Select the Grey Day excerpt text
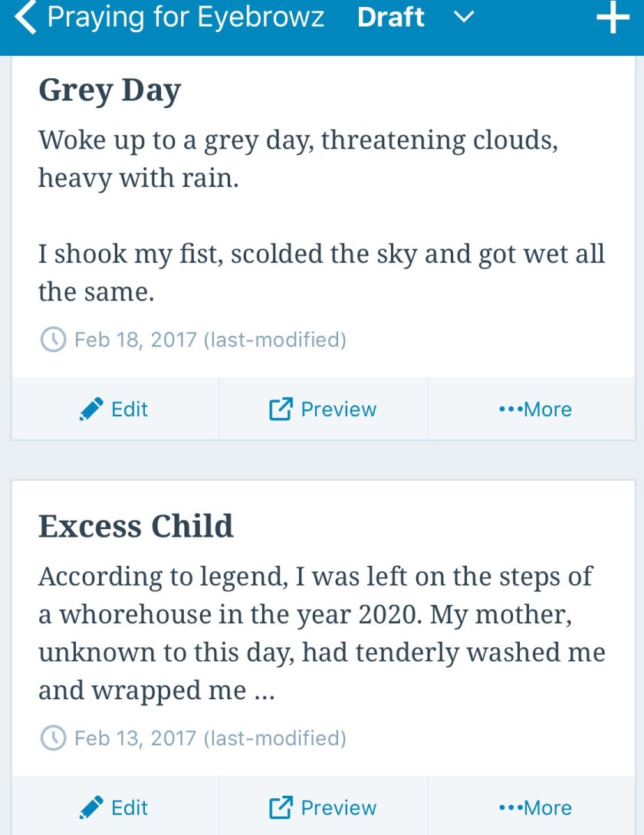 pyautogui.click(x=321, y=215)
